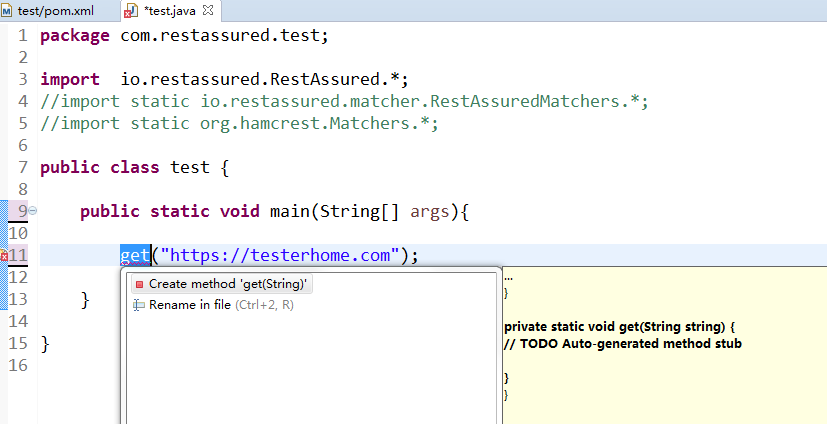The image size is (827, 424).
Task: Click closing brace on line 15
Action: click(45, 343)
